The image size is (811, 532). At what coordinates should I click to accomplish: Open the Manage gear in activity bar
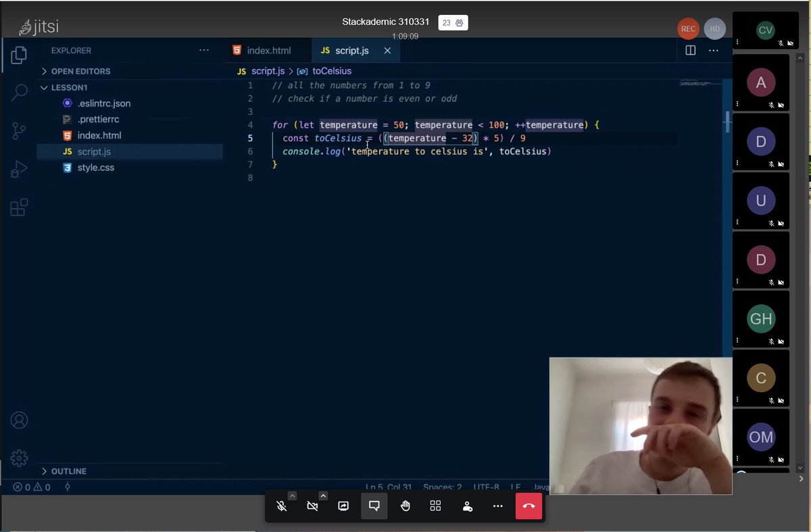(x=19, y=457)
